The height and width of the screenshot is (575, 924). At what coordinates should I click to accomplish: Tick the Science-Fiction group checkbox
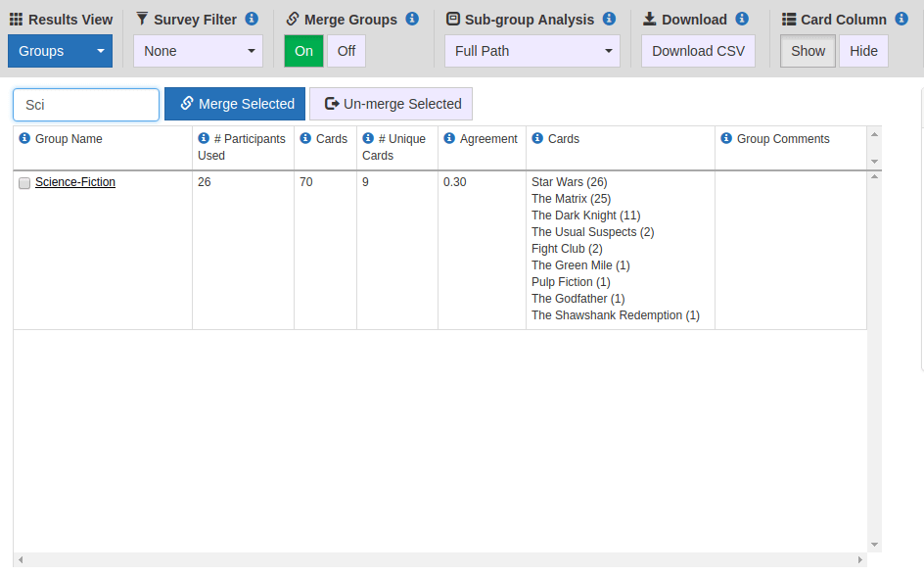coord(24,183)
